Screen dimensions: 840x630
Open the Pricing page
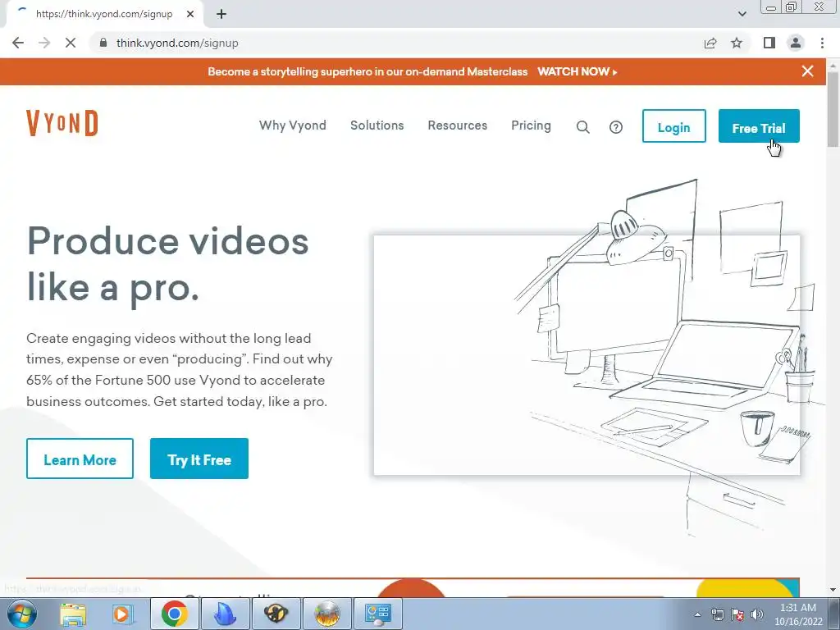tap(531, 126)
